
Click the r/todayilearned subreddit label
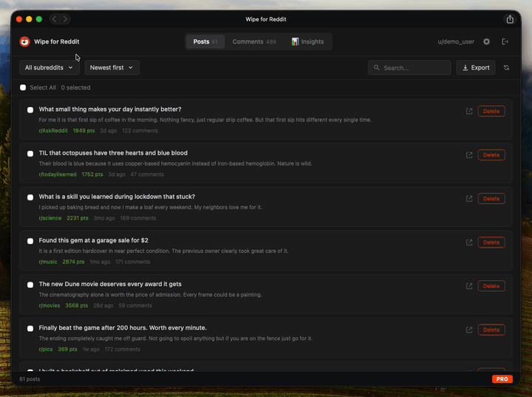pos(58,174)
